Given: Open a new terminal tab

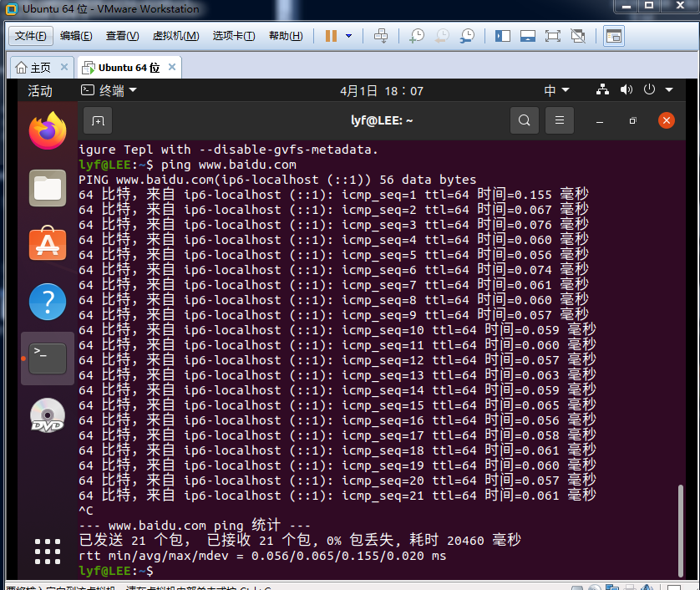Looking at the screenshot, I should [x=98, y=120].
